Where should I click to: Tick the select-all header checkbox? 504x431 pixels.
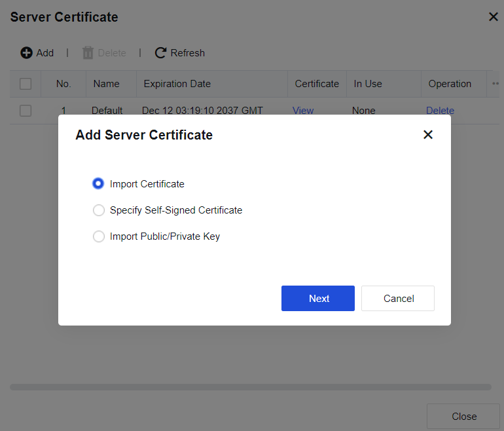[x=26, y=84]
